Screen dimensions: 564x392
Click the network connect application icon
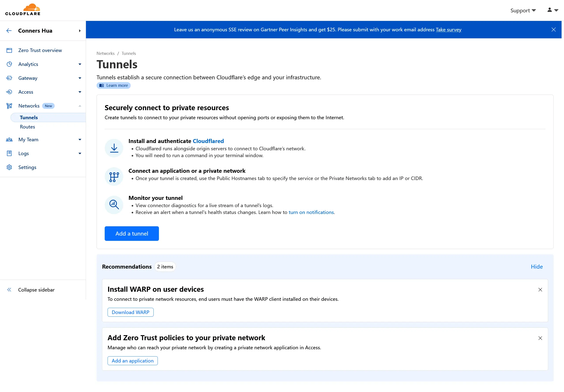tap(114, 176)
